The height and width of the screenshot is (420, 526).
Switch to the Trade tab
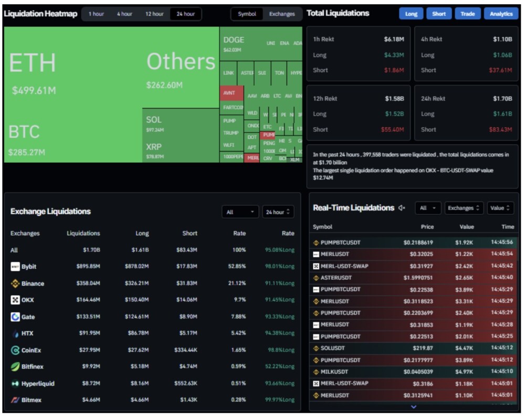pos(467,14)
